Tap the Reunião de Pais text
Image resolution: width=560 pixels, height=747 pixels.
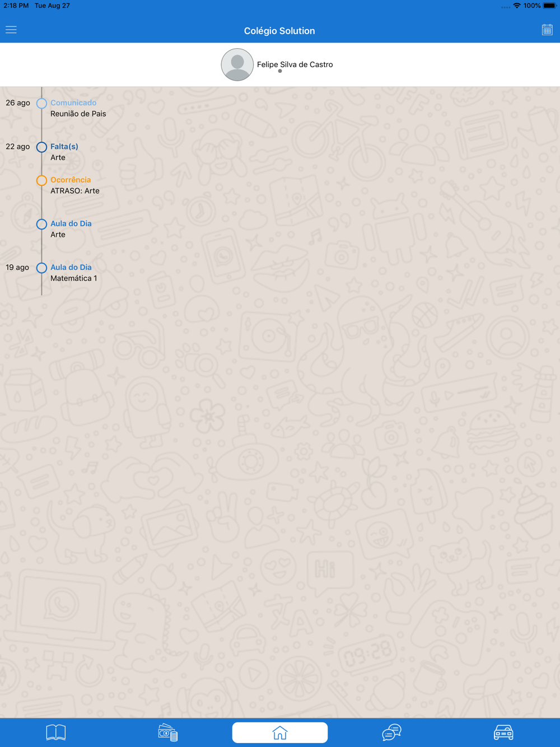tap(78, 114)
